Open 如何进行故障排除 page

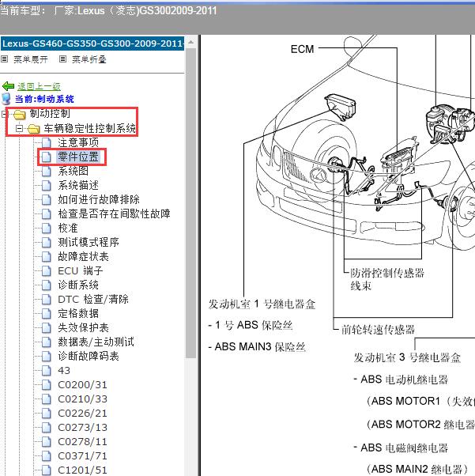click(x=99, y=199)
